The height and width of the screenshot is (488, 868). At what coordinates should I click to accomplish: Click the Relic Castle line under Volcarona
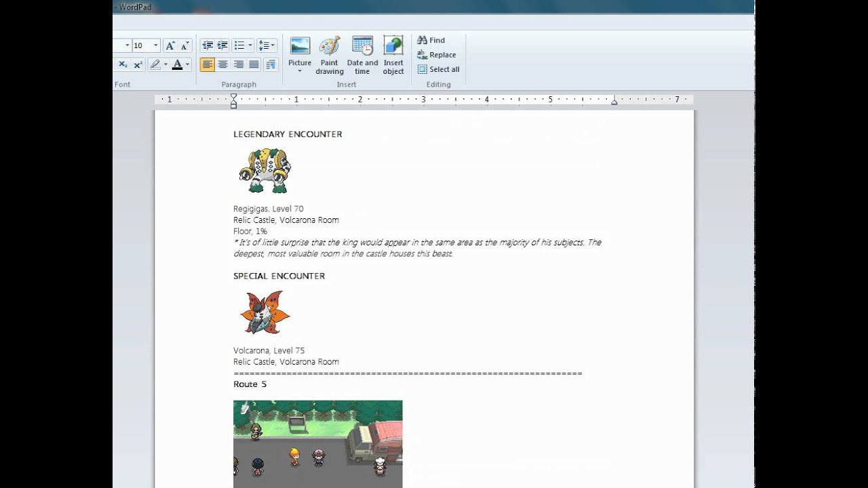pos(286,362)
